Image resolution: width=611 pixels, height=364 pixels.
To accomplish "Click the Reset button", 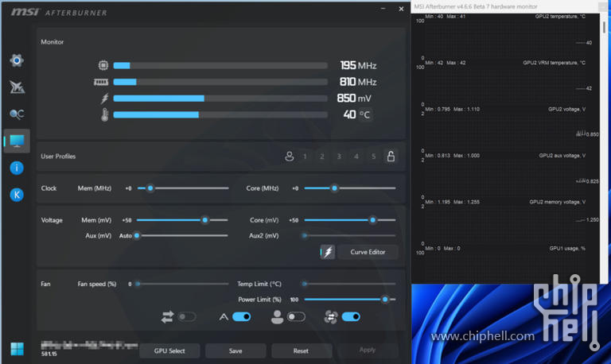I will pos(301,350).
